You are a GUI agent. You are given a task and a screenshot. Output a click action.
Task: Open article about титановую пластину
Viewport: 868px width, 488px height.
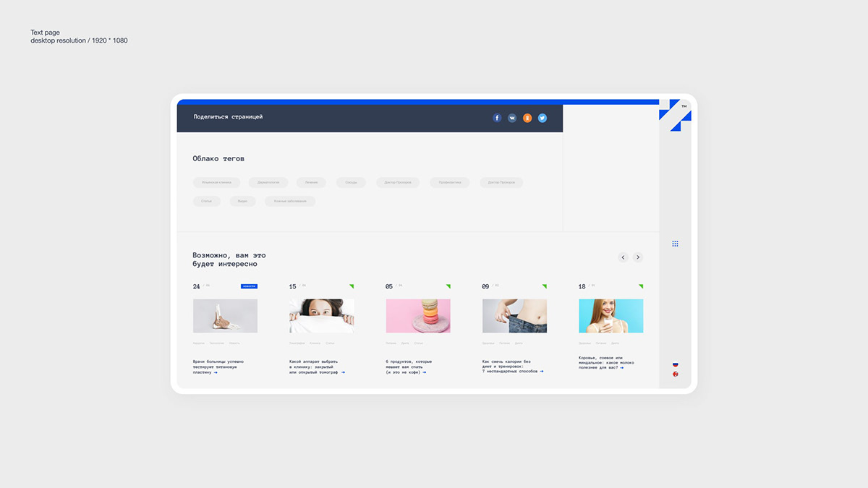tap(218, 367)
